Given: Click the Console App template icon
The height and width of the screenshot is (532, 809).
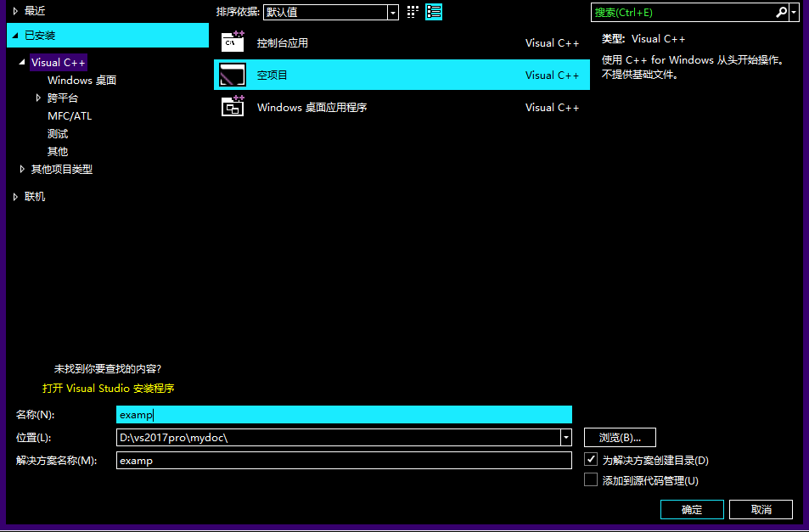Looking at the screenshot, I should (233, 42).
